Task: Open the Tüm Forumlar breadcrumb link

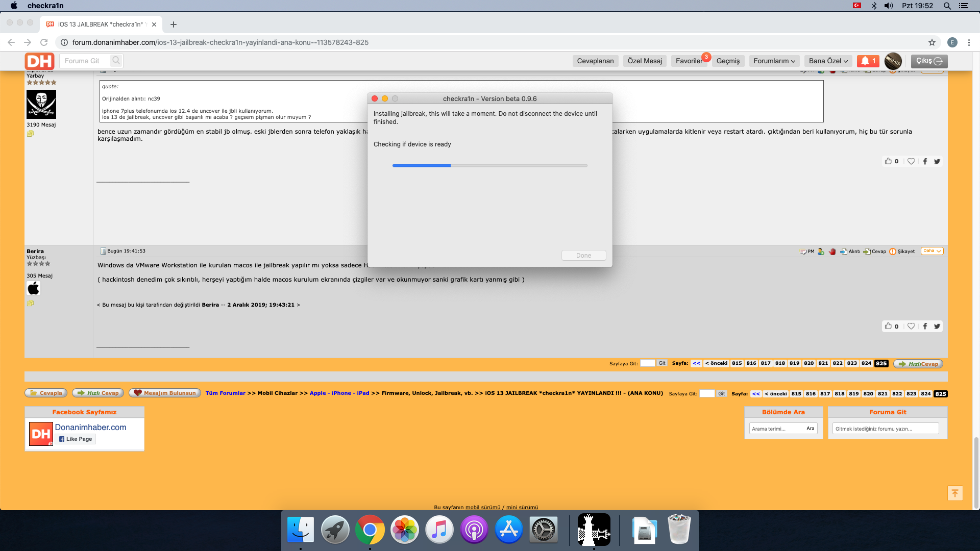Action: pos(225,393)
